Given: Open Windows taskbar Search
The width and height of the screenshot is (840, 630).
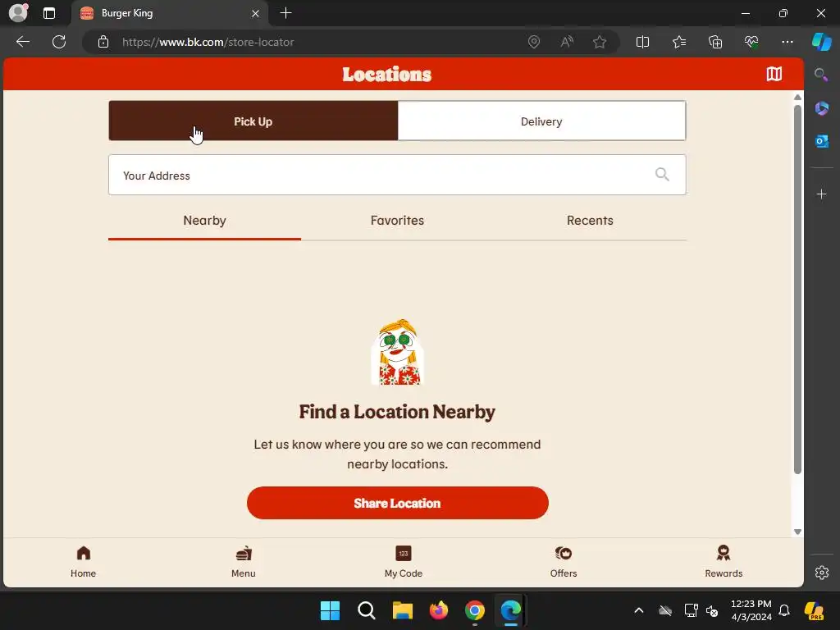Looking at the screenshot, I should click(367, 610).
